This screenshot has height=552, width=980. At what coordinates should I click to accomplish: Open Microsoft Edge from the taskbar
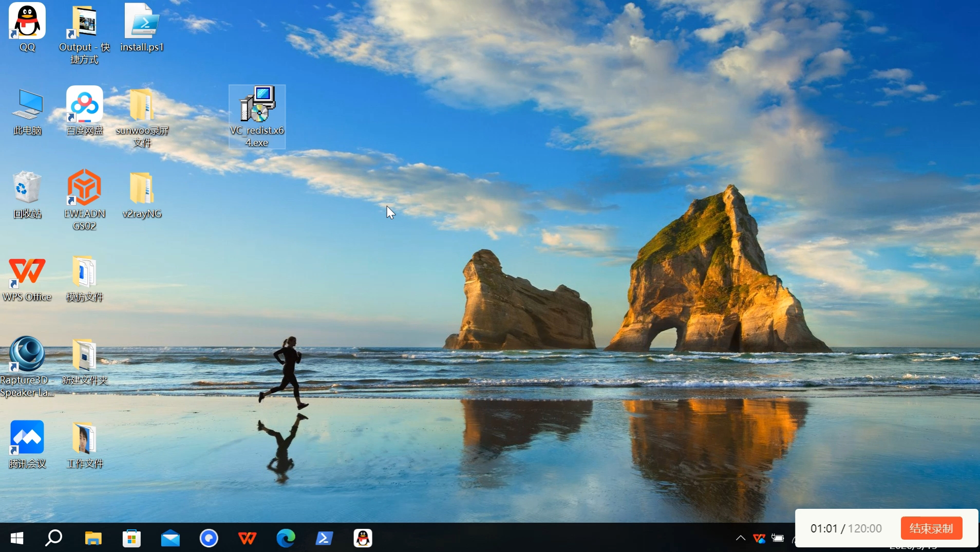(286, 538)
